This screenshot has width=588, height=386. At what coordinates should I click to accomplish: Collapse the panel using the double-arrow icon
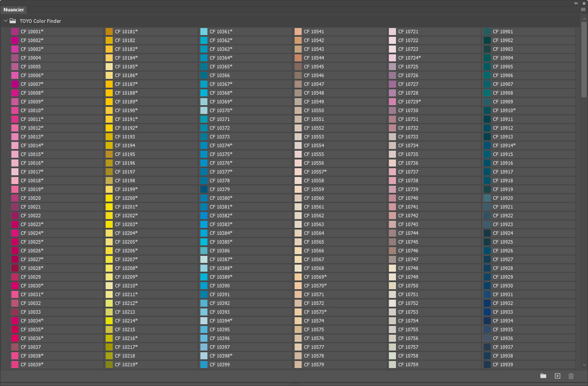point(576,3)
